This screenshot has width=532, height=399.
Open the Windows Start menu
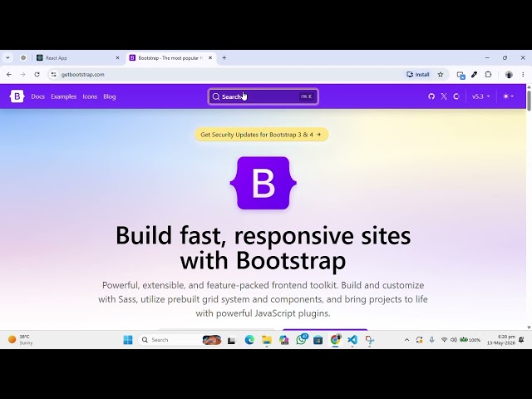pos(128,340)
